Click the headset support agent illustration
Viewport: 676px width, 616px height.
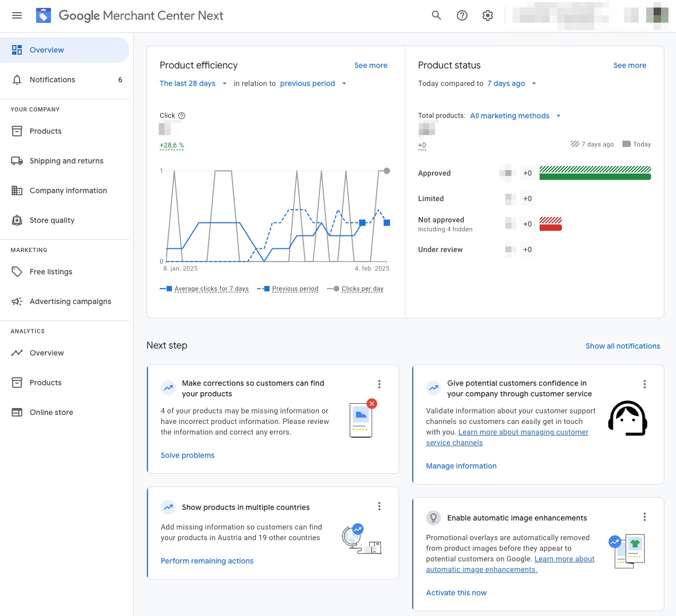pyautogui.click(x=628, y=418)
